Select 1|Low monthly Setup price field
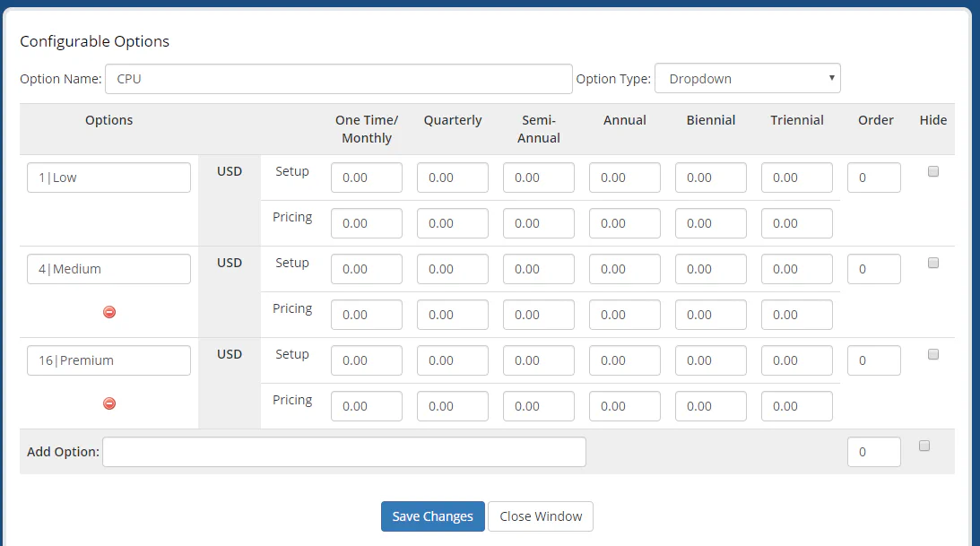 click(366, 178)
